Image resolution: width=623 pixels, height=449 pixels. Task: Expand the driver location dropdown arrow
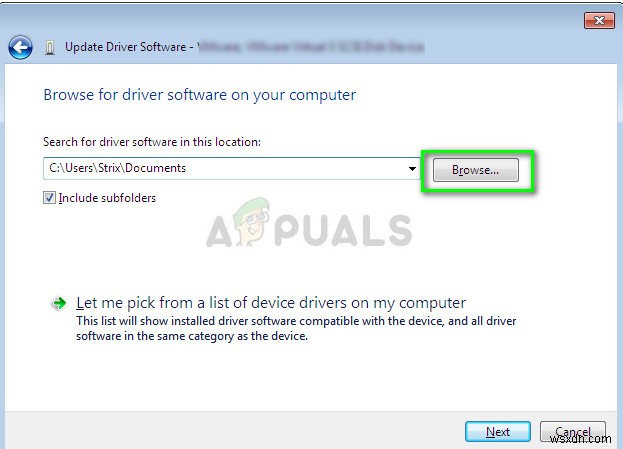412,168
